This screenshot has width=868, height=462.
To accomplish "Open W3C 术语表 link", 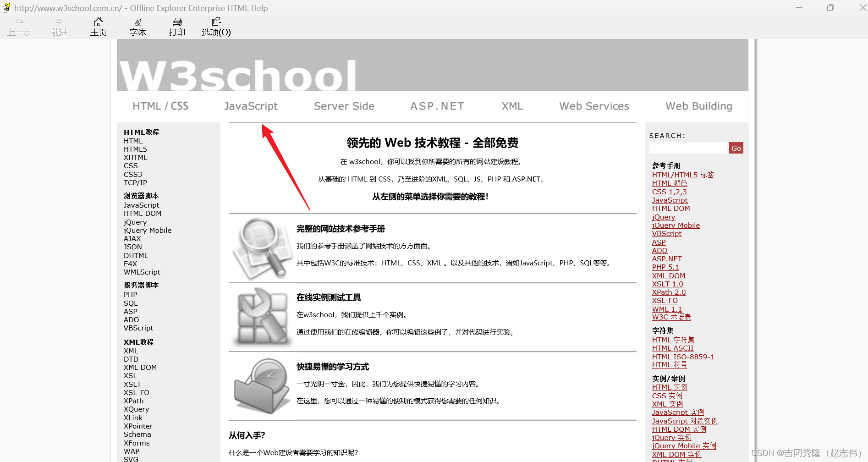I will 671,317.
